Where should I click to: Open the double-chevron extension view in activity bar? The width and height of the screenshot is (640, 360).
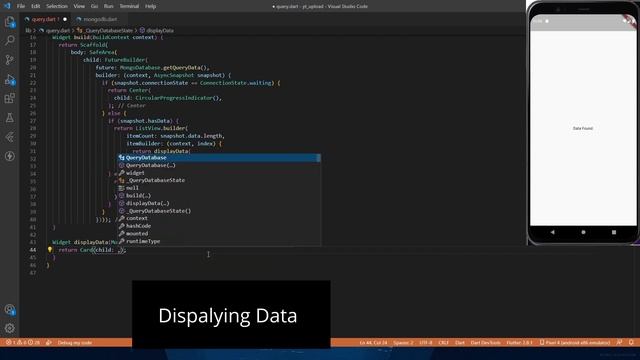click(x=9, y=137)
